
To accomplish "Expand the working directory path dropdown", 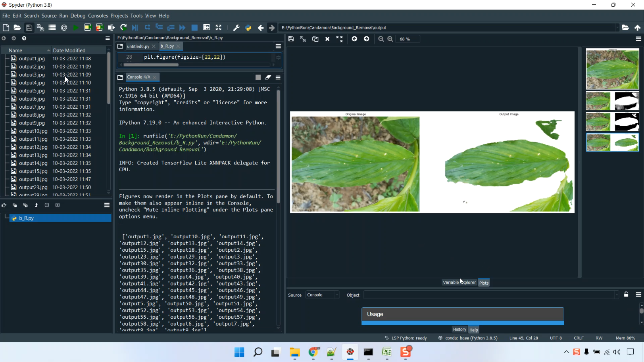I will (x=617, y=28).
